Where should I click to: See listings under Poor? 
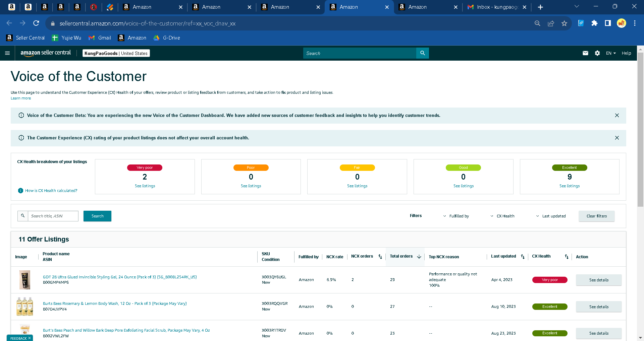(x=251, y=186)
